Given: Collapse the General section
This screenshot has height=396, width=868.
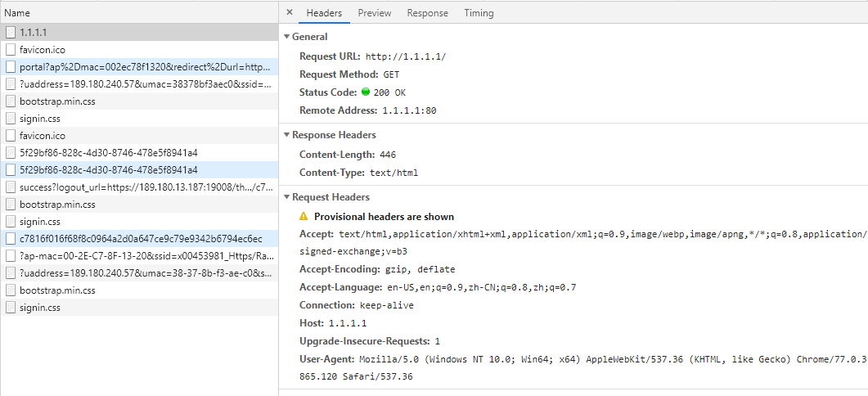Looking at the screenshot, I should coord(286,37).
